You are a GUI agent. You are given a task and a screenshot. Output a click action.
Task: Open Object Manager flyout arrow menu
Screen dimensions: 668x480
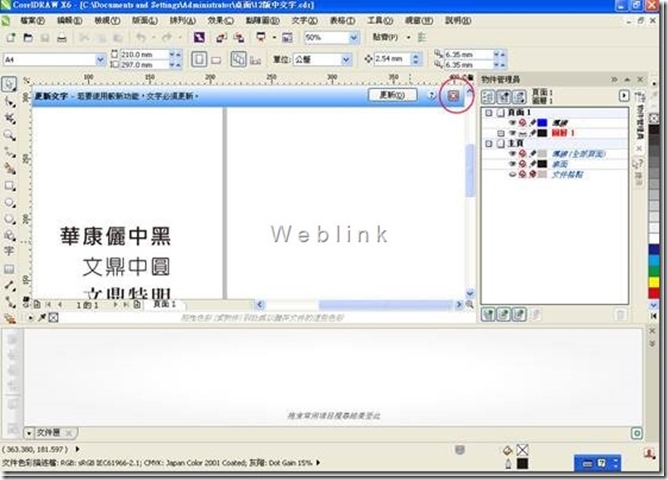coord(624,96)
